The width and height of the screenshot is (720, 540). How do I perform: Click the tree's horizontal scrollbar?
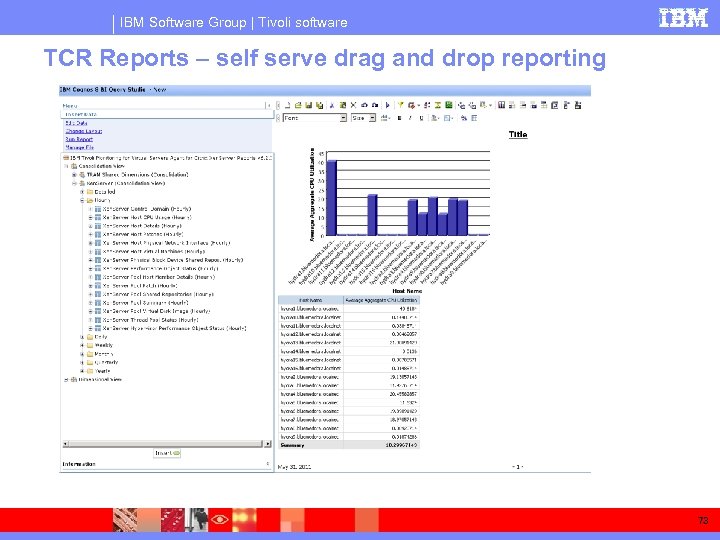click(x=165, y=444)
